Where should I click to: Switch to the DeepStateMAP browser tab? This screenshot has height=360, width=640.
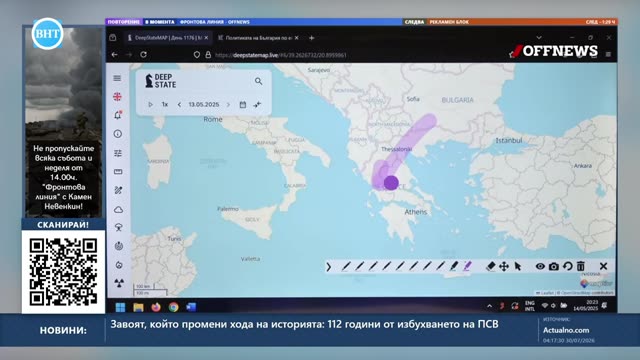coord(167,38)
